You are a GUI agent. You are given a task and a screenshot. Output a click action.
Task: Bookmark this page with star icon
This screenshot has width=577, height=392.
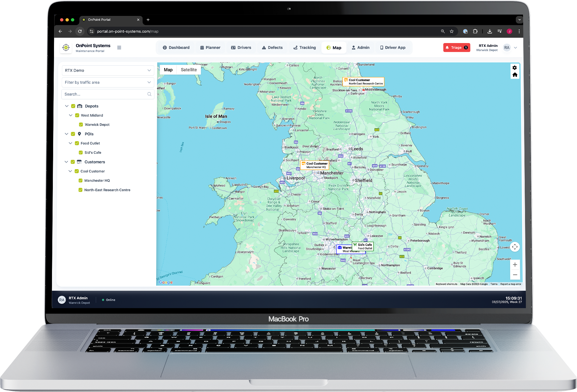coord(452,31)
